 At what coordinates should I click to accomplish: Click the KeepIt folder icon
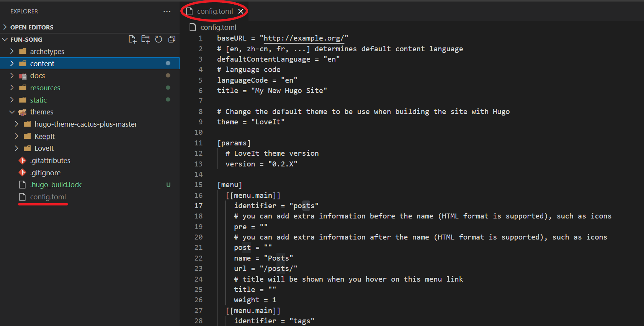(x=27, y=136)
